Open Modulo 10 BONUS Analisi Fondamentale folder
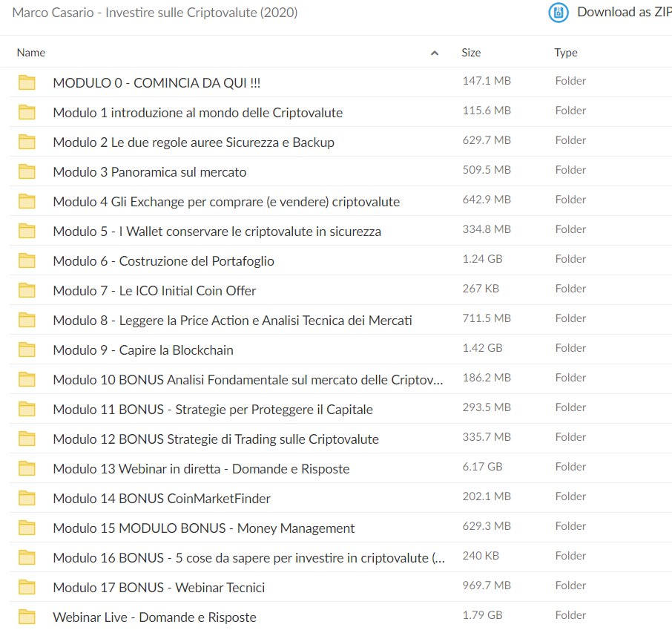The width and height of the screenshot is (672, 633). click(248, 379)
